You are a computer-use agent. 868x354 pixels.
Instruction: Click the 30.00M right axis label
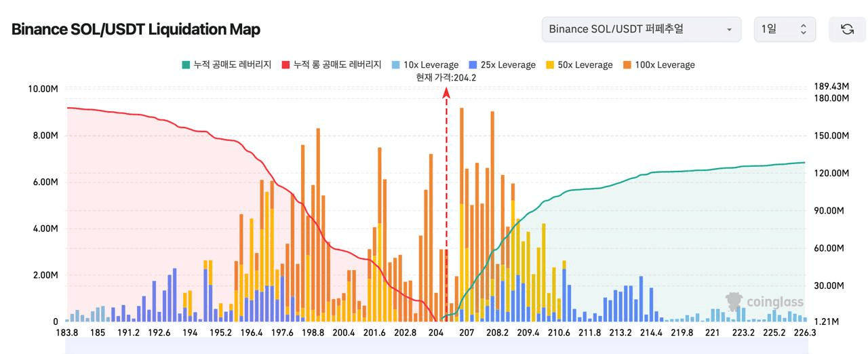pos(828,286)
